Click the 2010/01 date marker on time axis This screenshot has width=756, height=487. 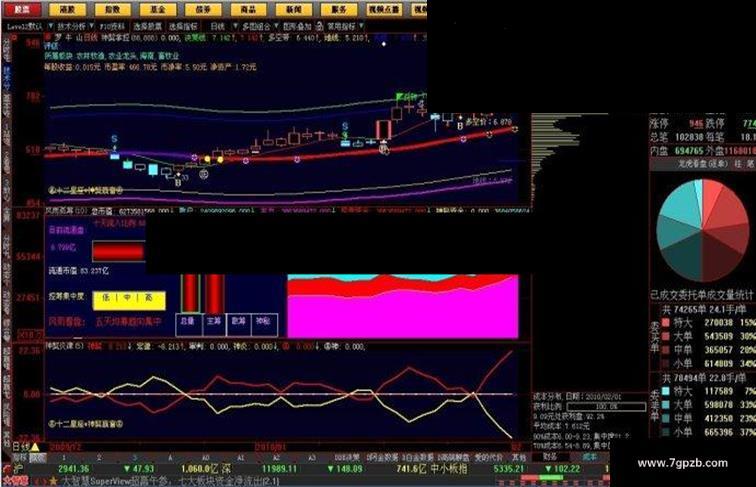pos(270,447)
